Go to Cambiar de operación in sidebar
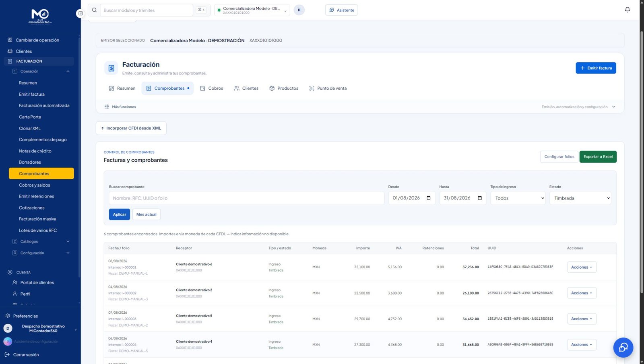Screen dimensions: 644x364 tap(37, 40)
